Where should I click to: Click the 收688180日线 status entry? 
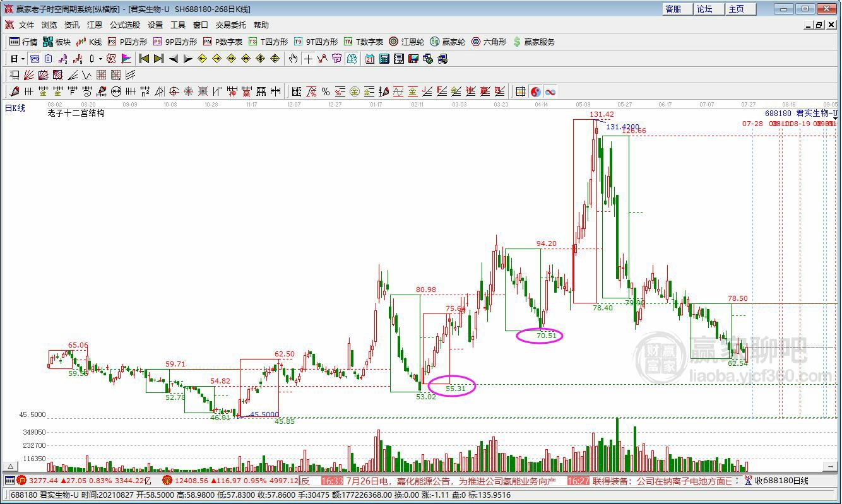[x=782, y=481]
